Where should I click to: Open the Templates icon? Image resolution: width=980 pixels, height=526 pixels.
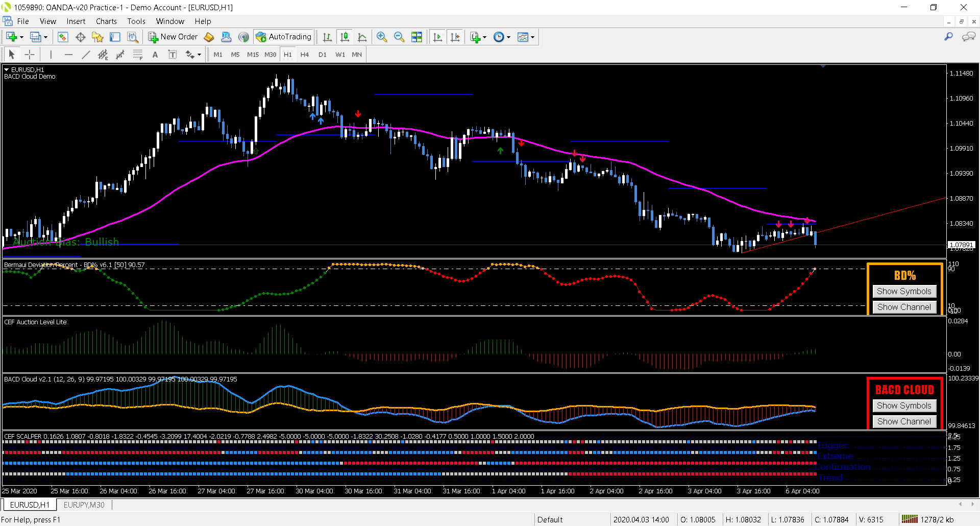click(523, 37)
